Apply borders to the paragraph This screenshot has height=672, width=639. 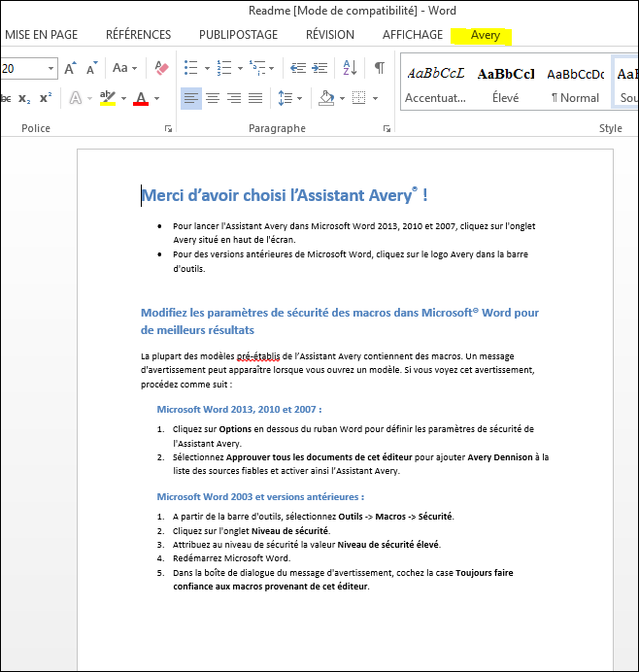point(359,99)
